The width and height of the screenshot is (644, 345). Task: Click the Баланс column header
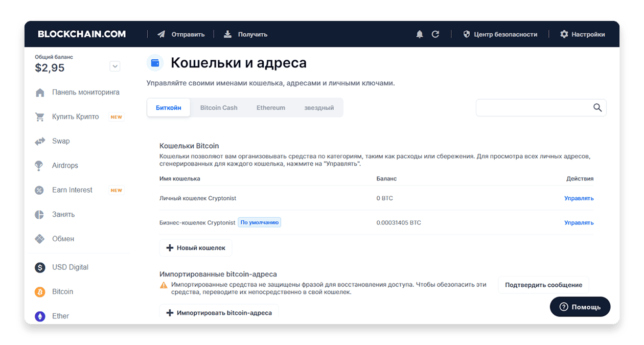[x=386, y=179]
